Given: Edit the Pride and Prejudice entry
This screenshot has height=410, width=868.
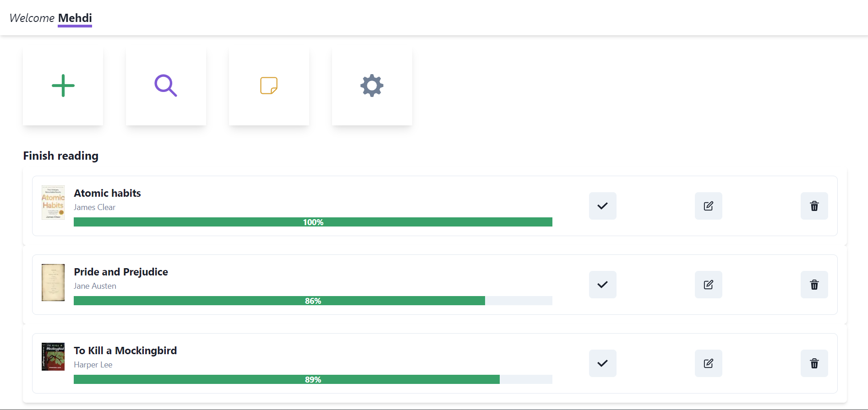Looking at the screenshot, I should point(708,285).
